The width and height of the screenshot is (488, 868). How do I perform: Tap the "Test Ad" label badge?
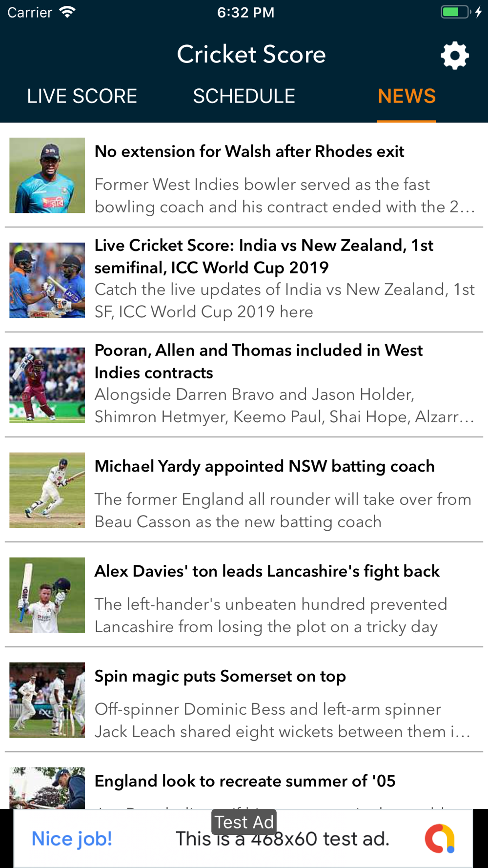(244, 822)
